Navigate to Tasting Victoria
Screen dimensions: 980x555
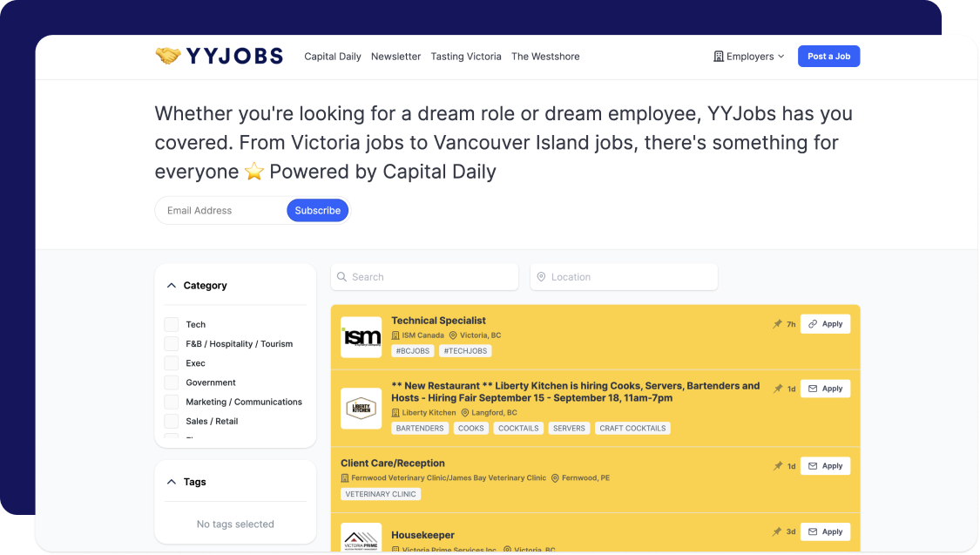tap(466, 56)
